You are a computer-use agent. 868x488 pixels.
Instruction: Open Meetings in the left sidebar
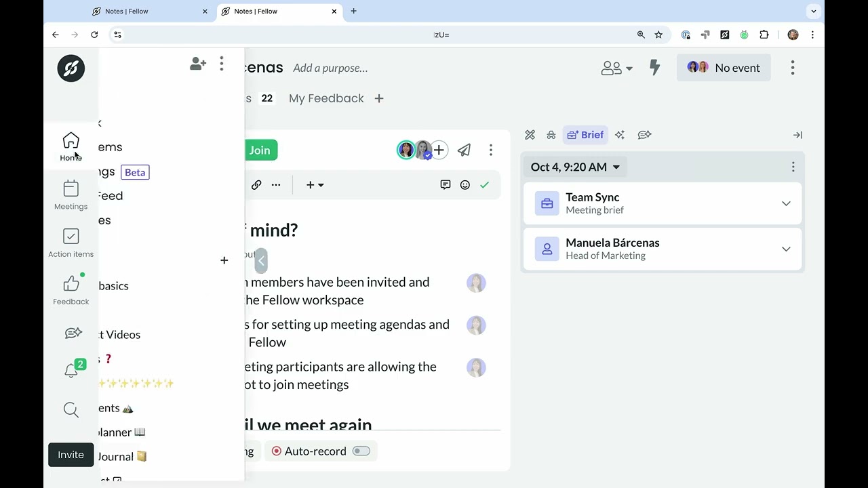tap(71, 195)
